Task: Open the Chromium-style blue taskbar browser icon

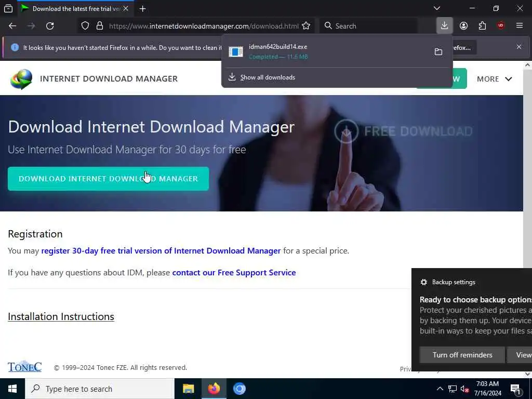Action: [239, 389]
